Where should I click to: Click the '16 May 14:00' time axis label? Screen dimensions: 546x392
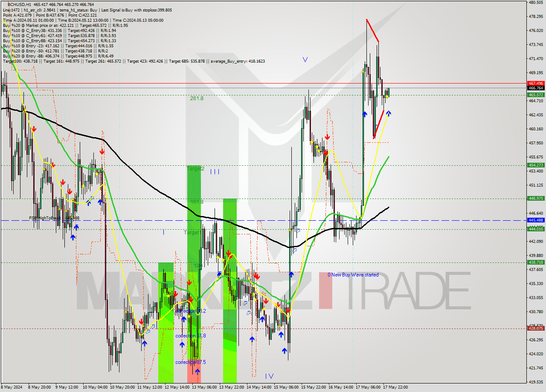tap(341, 387)
